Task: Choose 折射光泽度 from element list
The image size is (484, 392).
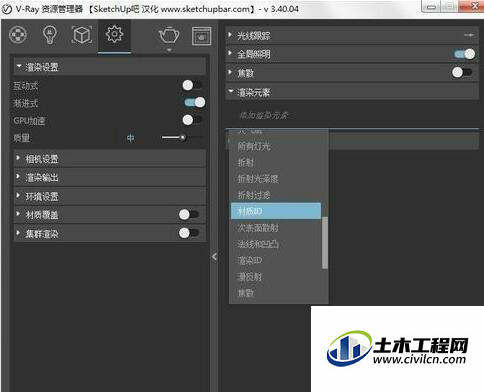Action: click(276, 179)
